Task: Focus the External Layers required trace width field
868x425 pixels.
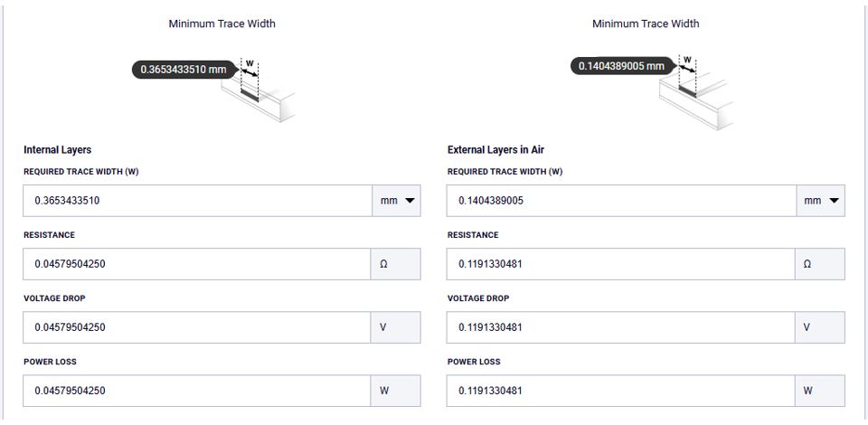Action: (621, 201)
